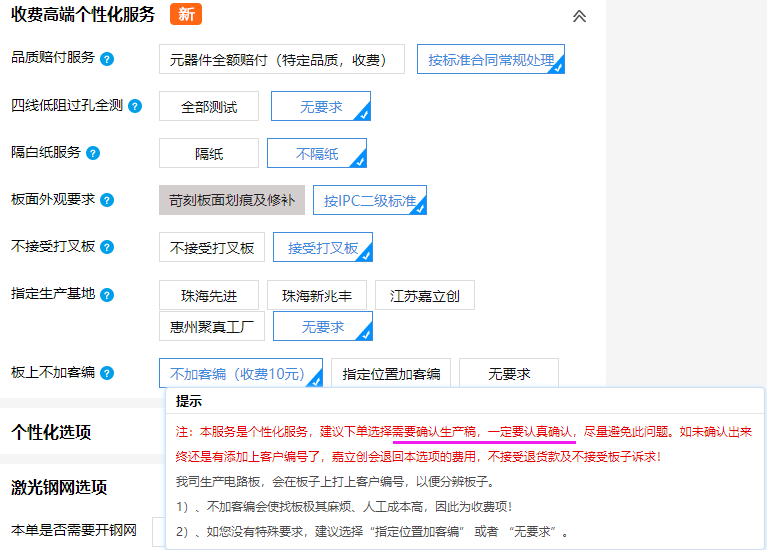This screenshot has height=550, width=767.
Task: Choose 全部测试 for via testing
Action: (209, 106)
